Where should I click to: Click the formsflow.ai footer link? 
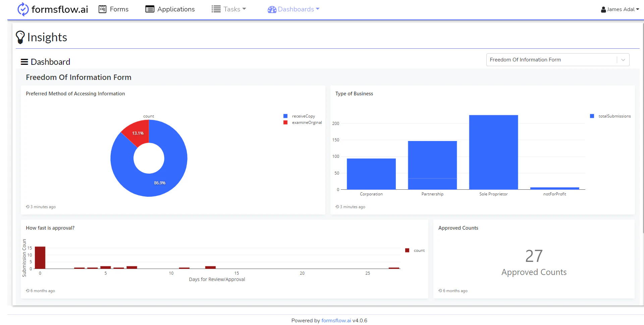point(336,320)
